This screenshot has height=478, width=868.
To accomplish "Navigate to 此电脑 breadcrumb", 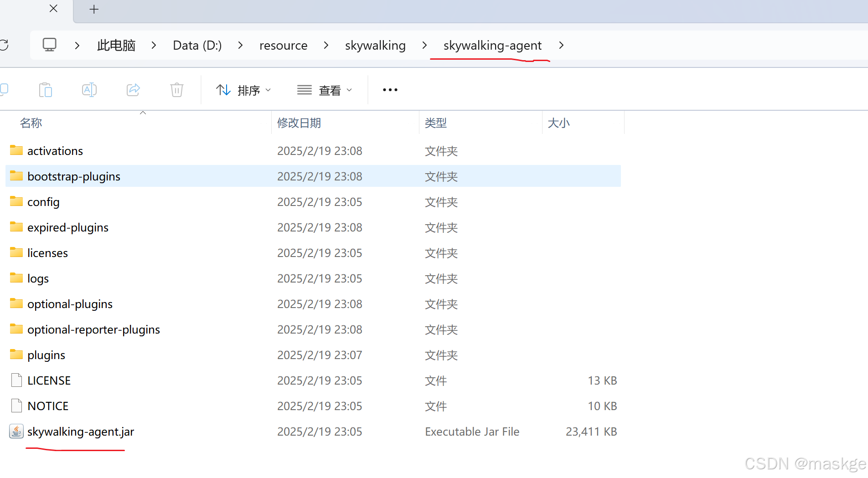I will click(116, 45).
